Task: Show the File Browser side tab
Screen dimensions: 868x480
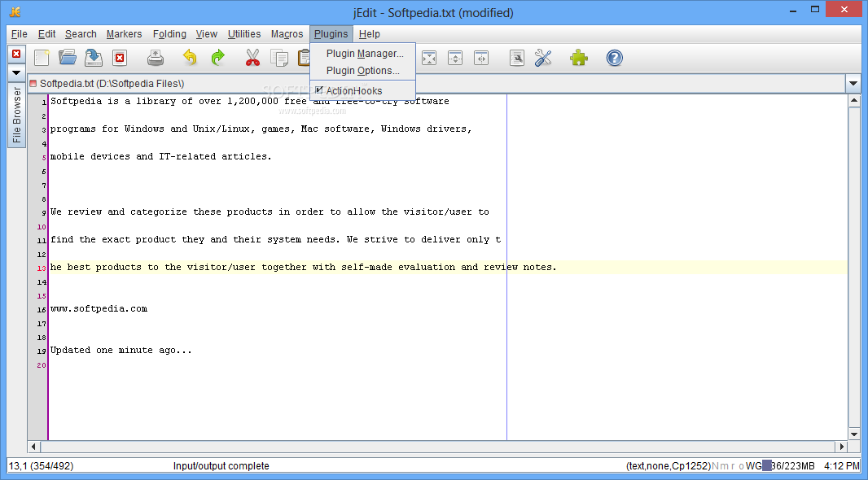Action: (x=16, y=115)
